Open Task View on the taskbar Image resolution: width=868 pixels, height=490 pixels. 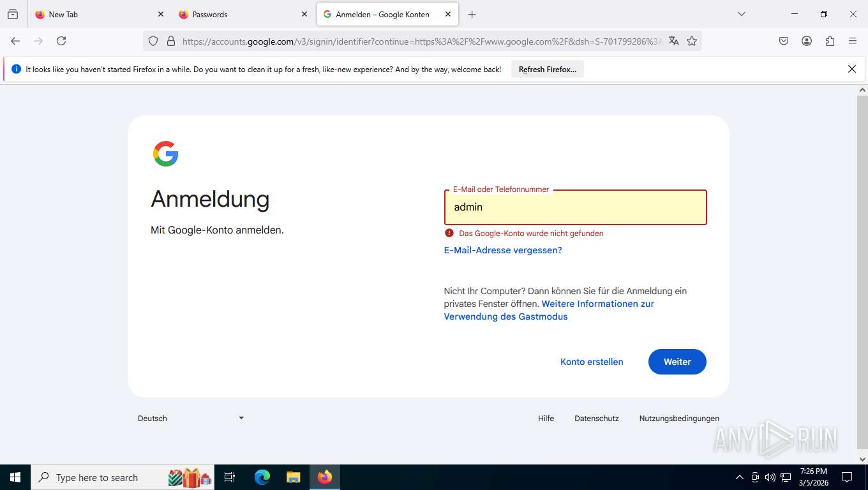230,477
